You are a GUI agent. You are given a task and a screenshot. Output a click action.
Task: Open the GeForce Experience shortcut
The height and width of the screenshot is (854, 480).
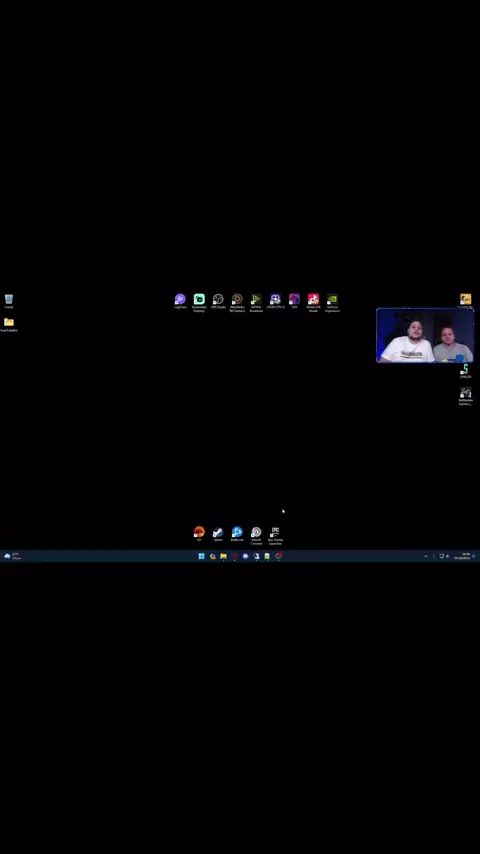pos(332,303)
